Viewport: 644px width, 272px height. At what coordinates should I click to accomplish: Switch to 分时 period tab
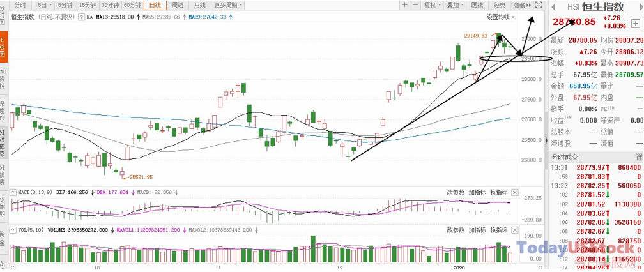pos(20,5)
